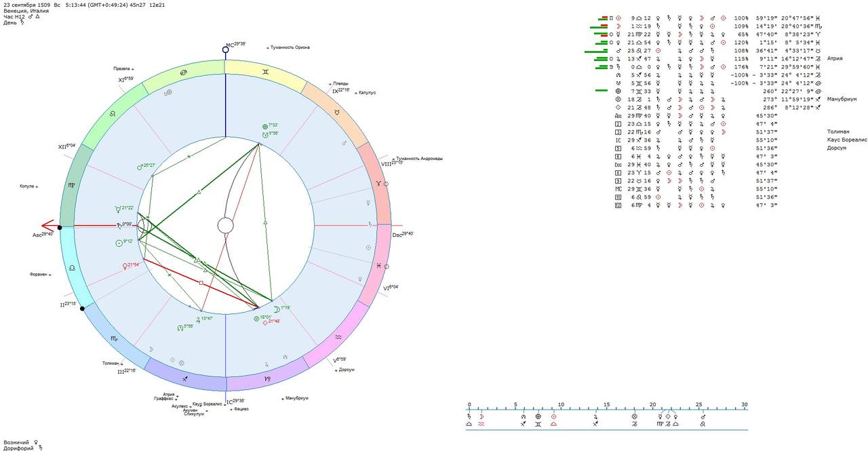Click the Asc row label in the table
The width and height of the screenshot is (868, 451).
(618, 115)
